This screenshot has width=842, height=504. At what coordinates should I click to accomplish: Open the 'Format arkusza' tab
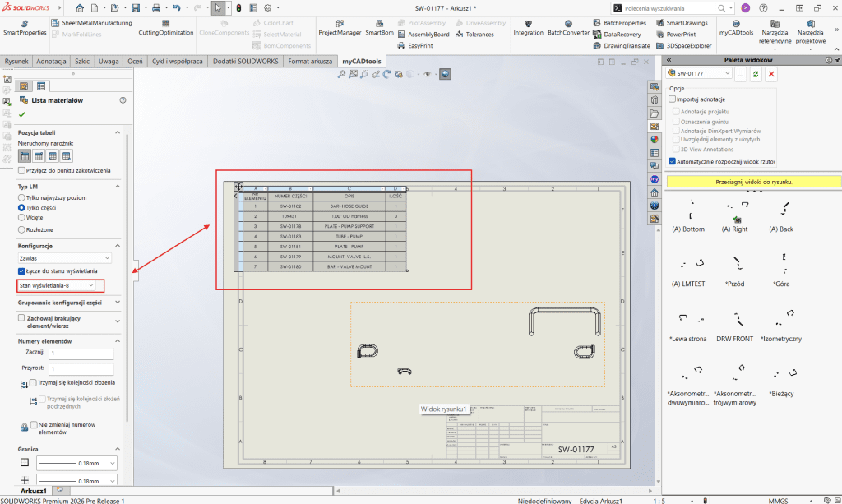tap(311, 61)
